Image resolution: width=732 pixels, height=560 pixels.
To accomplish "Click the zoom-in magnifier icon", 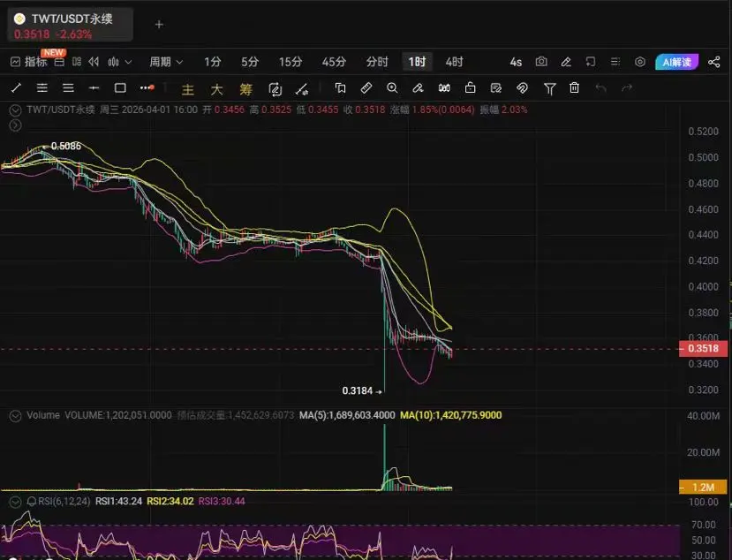I will tap(392, 87).
